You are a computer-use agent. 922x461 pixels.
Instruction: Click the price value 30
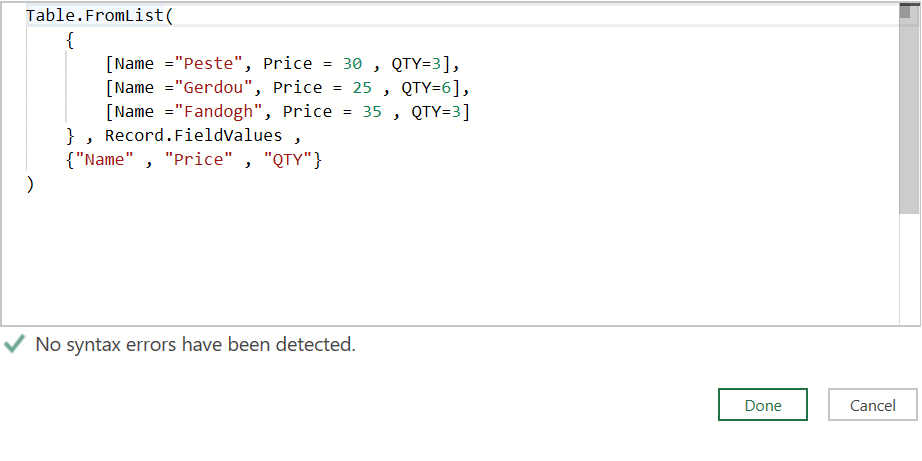coord(352,64)
